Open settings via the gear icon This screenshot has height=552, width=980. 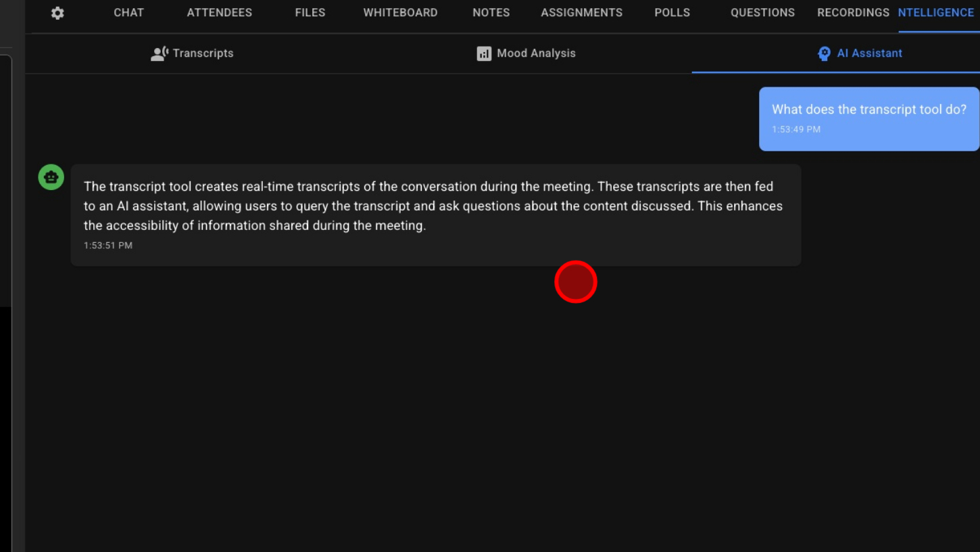(57, 13)
